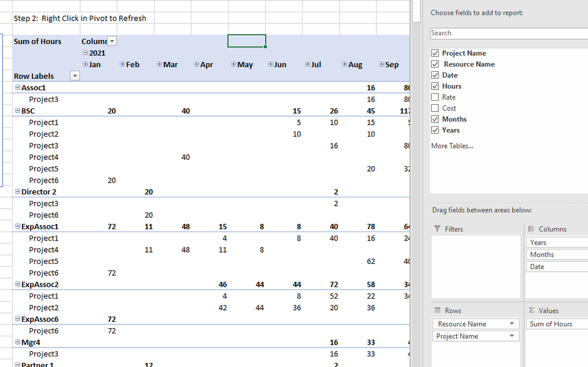
Task: Select the ExpAssoc1 Aug total 78
Action: [371, 227]
